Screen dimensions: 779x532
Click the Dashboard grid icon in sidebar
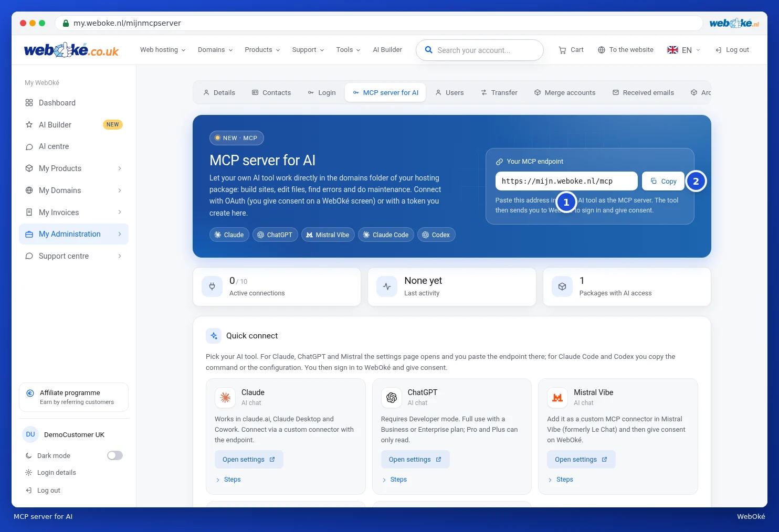(29, 103)
